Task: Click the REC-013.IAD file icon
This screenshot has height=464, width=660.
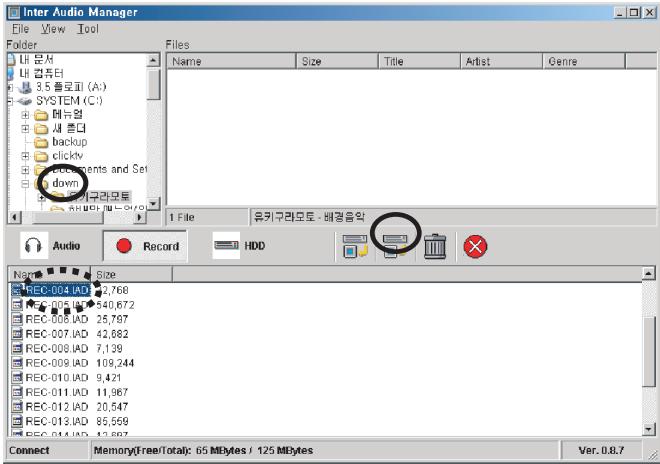Action: pos(17,421)
